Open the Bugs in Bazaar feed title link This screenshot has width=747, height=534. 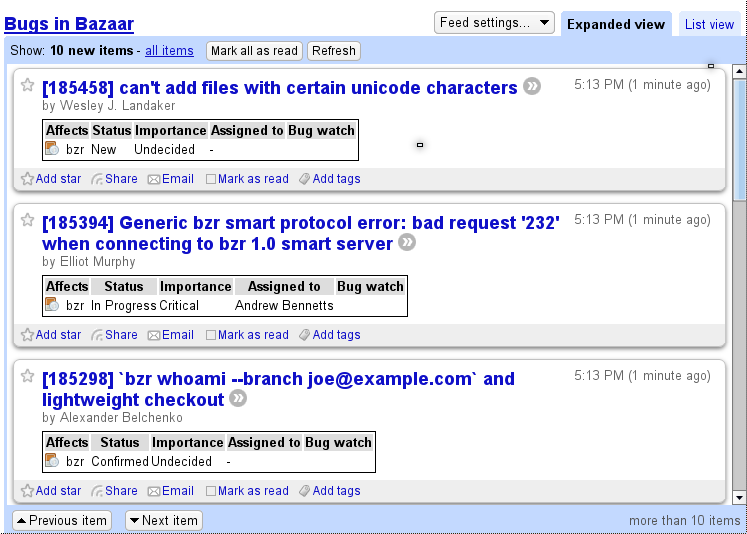[x=69, y=24]
